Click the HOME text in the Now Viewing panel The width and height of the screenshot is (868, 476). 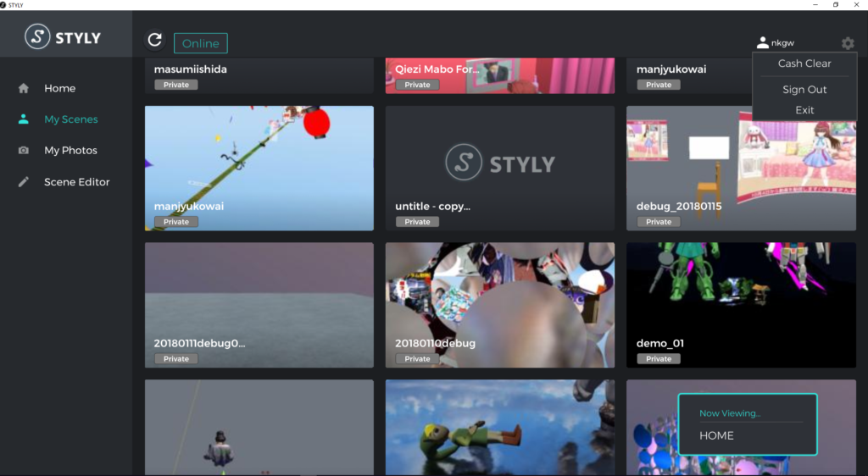[x=716, y=435]
